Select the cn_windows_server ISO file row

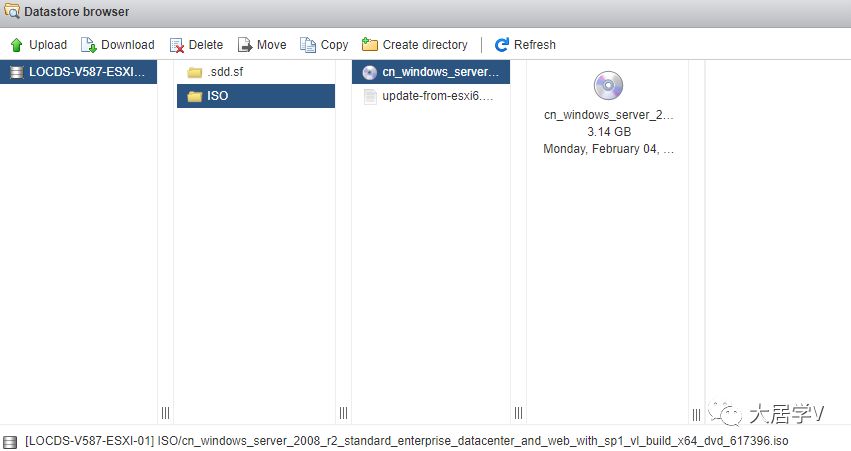pyautogui.click(x=431, y=72)
